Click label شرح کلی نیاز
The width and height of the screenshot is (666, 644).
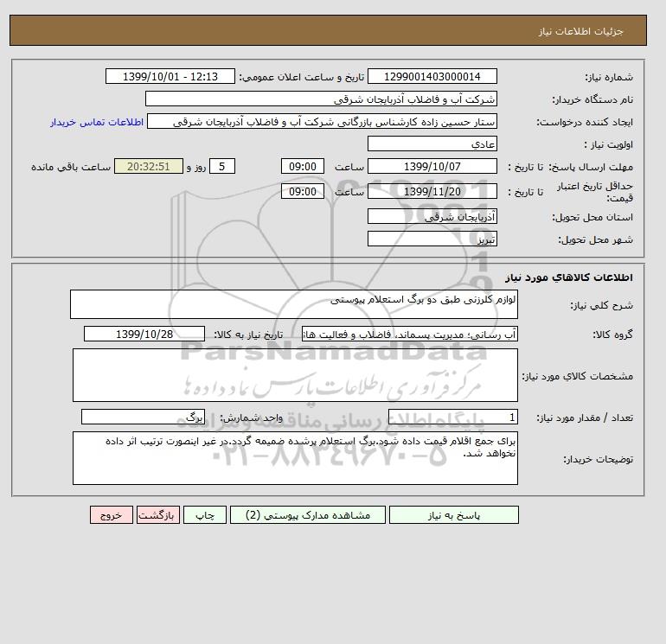(601, 305)
